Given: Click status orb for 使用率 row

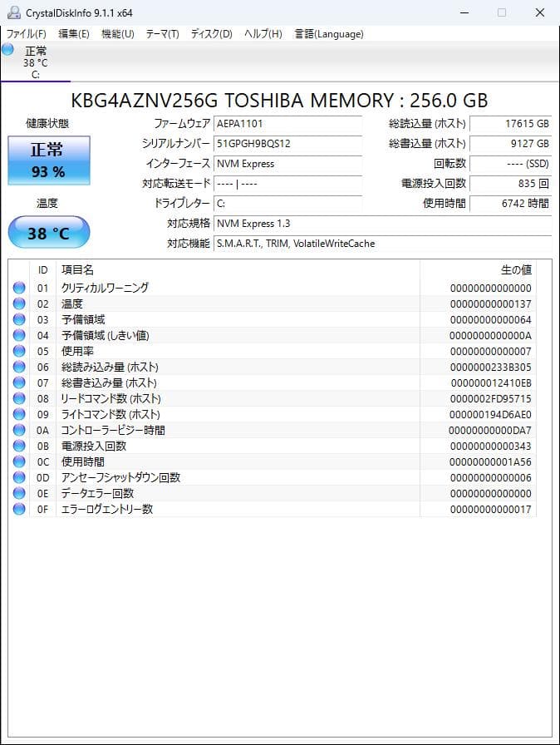Looking at the screenshot, I should pyautogui.click(x=19, y=351).
